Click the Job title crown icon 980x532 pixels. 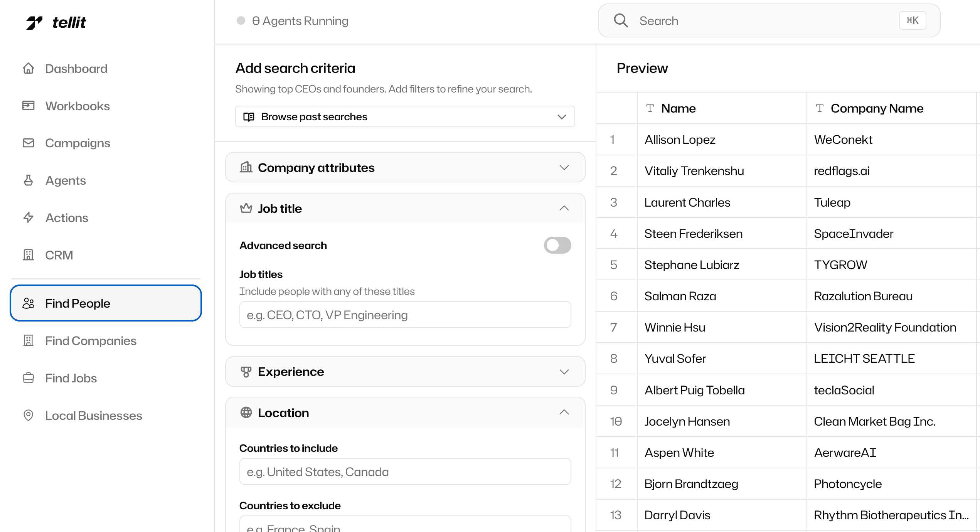[246, 208]
